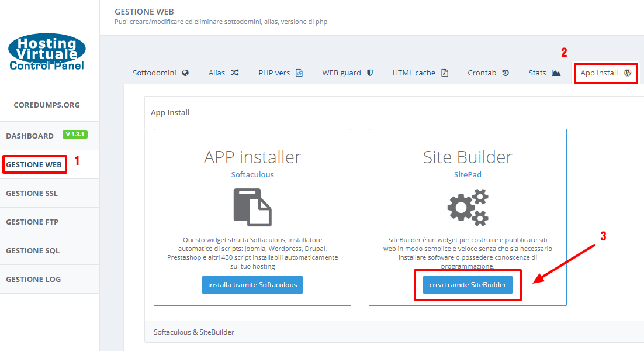Click the description starting 'Questo widget sfrutta Softaculous'
644x351 pixels.
tap(252, 253)
